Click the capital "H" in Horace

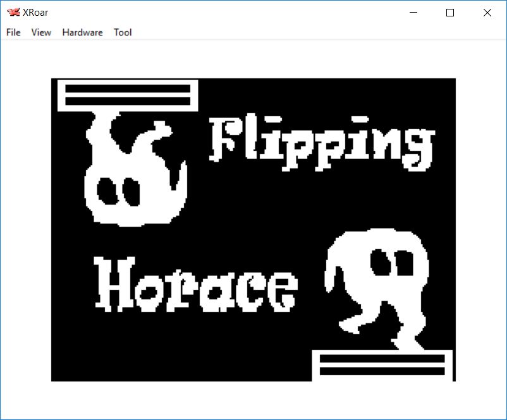[114, 285]
